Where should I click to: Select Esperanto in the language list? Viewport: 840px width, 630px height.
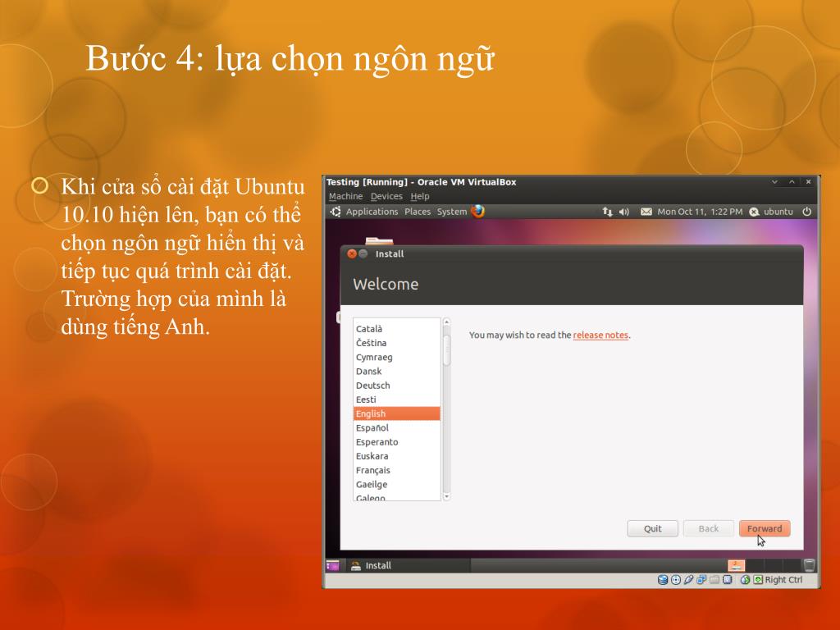pyautogui.click(x=396, y=442)
